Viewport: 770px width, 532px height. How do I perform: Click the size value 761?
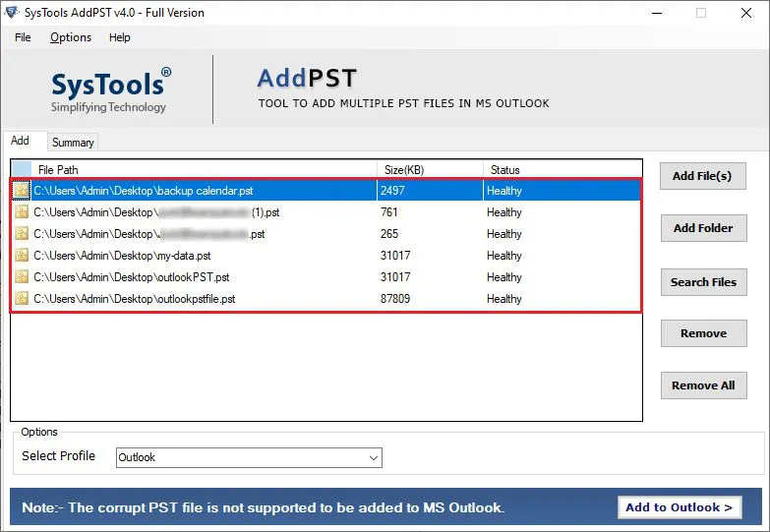point(388,212)
